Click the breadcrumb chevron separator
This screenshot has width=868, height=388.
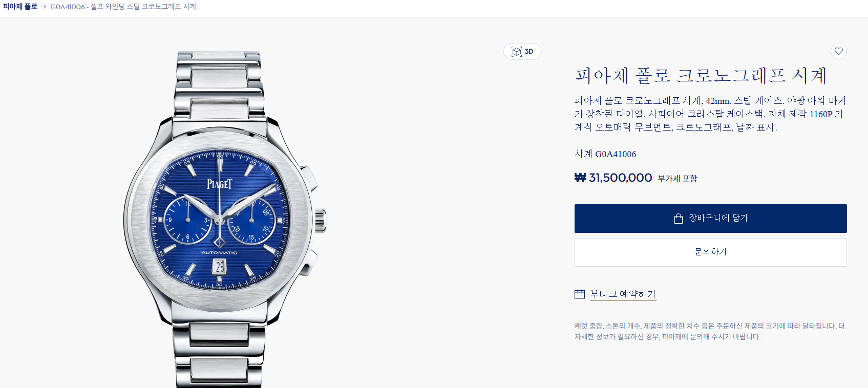pos(45,7)
